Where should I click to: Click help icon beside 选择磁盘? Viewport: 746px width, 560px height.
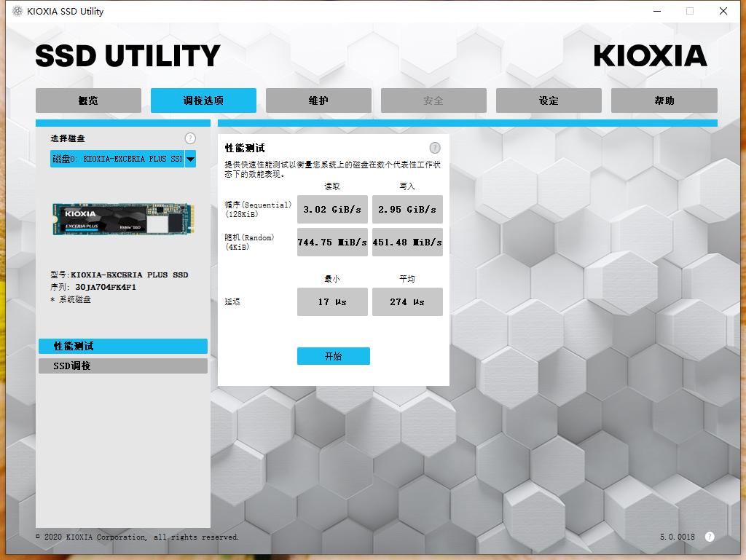click(190, 138)
